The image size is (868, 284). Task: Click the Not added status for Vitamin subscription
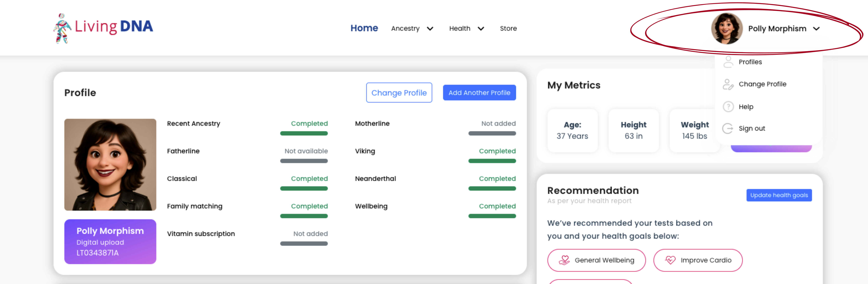click(x=310, y=234)
